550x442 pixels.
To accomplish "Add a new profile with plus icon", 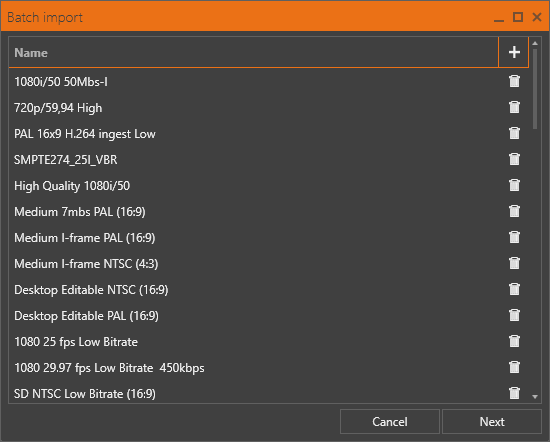I will point(514,52).
